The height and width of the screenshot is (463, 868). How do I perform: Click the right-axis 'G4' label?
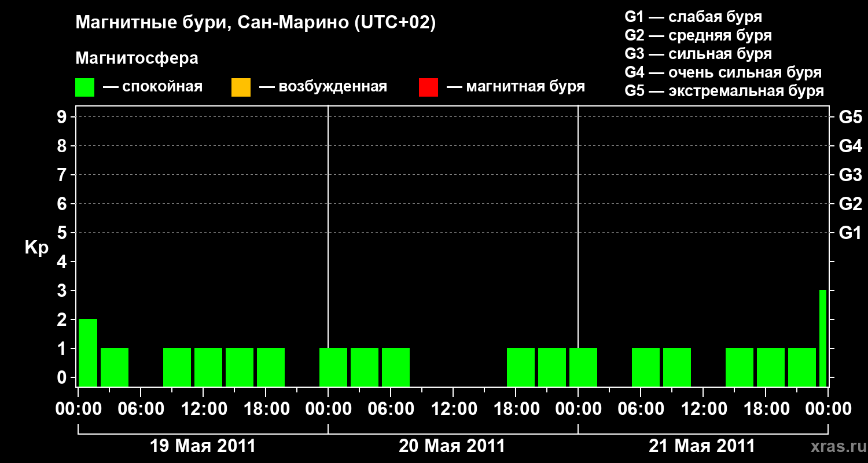coord(850,146)
